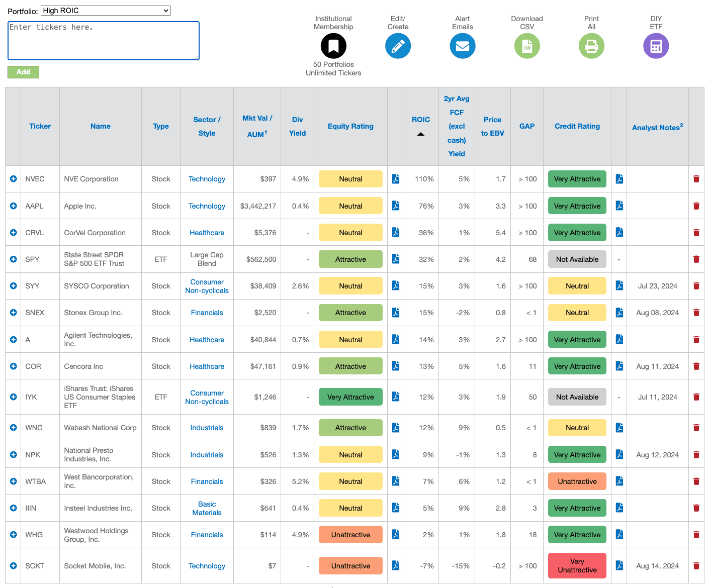
Task: Open the equity rating PDF for NVEC
Action: (396, 179)
